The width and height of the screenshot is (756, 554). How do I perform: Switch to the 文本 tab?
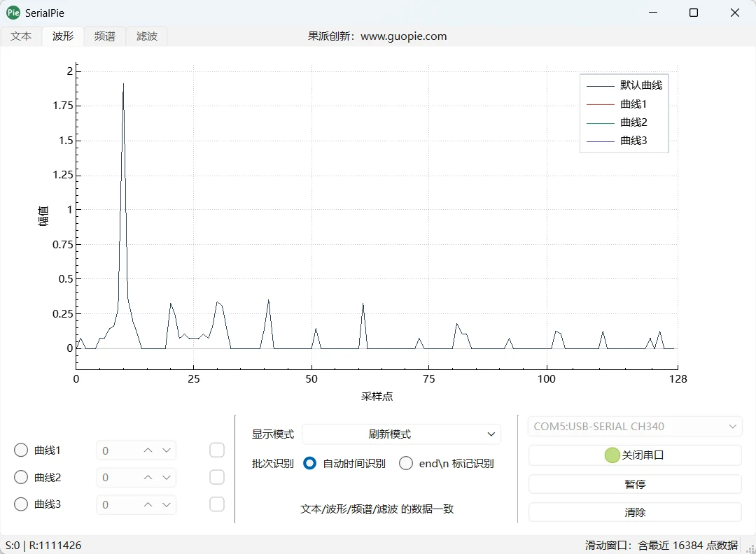tap(21, 36)
